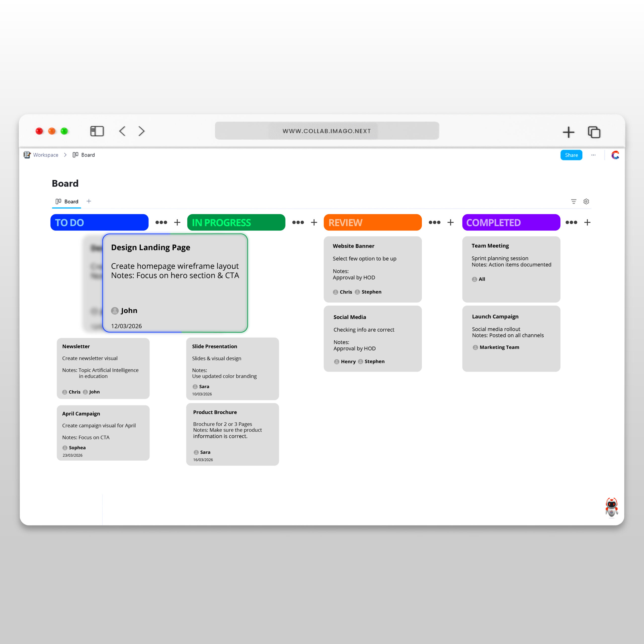Open the Product Brochure card
This screenshot has width=644, height=644.
[232, 434]
